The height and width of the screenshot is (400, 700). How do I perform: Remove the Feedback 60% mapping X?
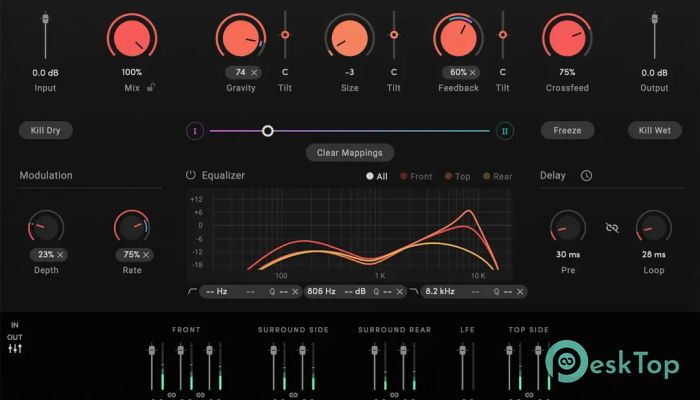coord(472,72)
